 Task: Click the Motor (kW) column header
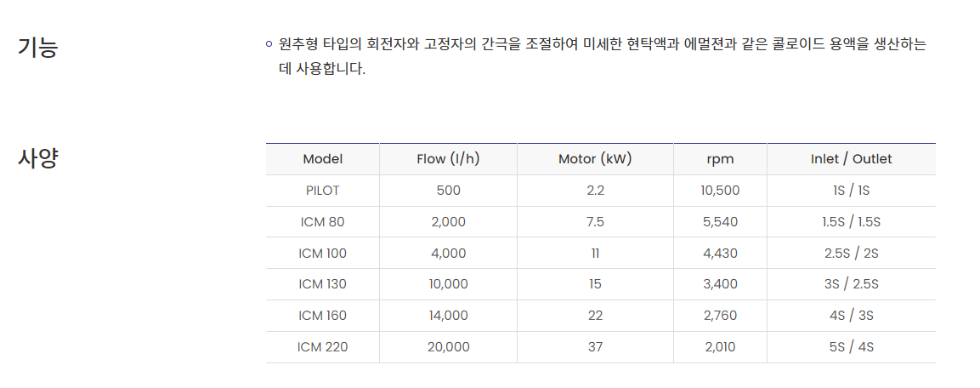point(595,159)
